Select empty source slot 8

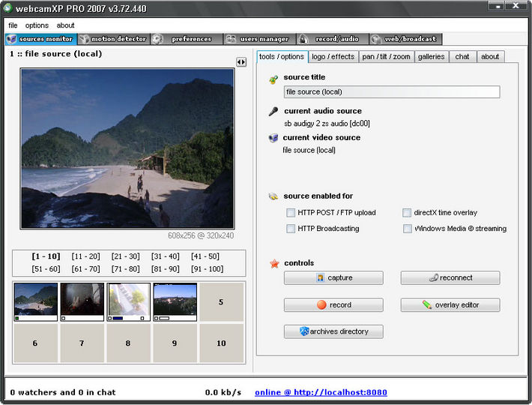coord(129,343)
